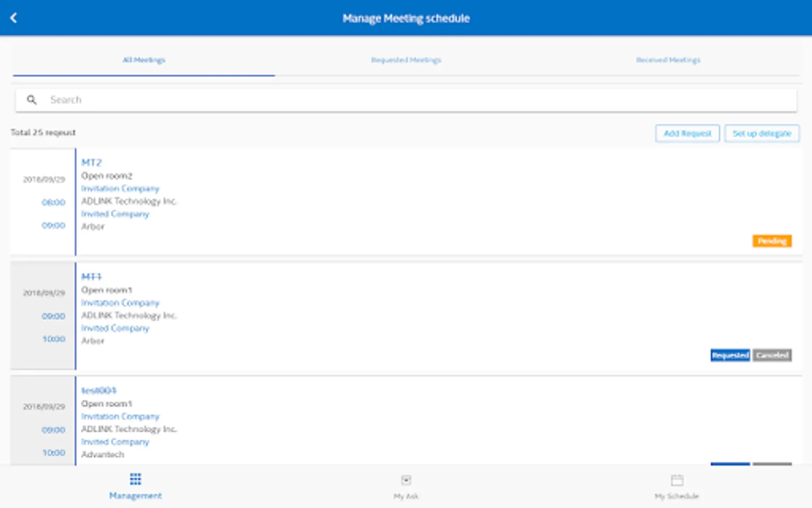Click the 08:00 start time of MT2
812x508 pixels.
pos(54,202)
